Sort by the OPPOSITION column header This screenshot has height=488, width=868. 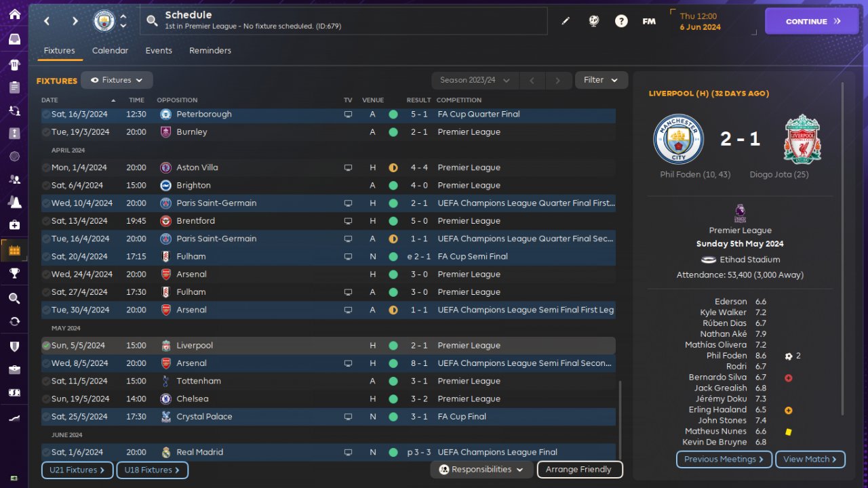tap(177, 100)
